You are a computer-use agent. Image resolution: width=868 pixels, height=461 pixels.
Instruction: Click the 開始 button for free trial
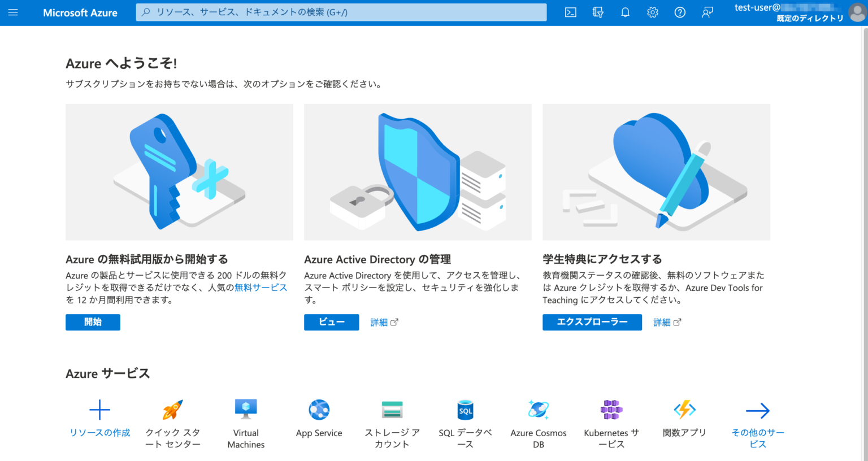tap(93, 322)
